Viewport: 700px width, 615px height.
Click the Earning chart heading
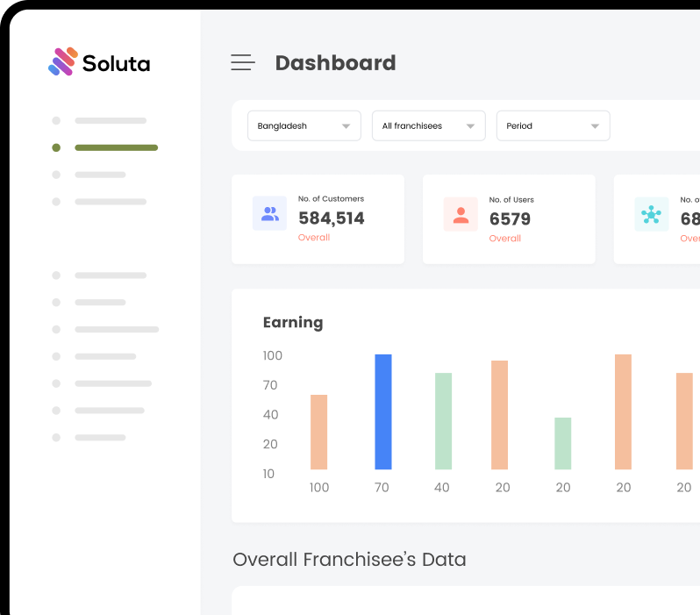[293, 323]
